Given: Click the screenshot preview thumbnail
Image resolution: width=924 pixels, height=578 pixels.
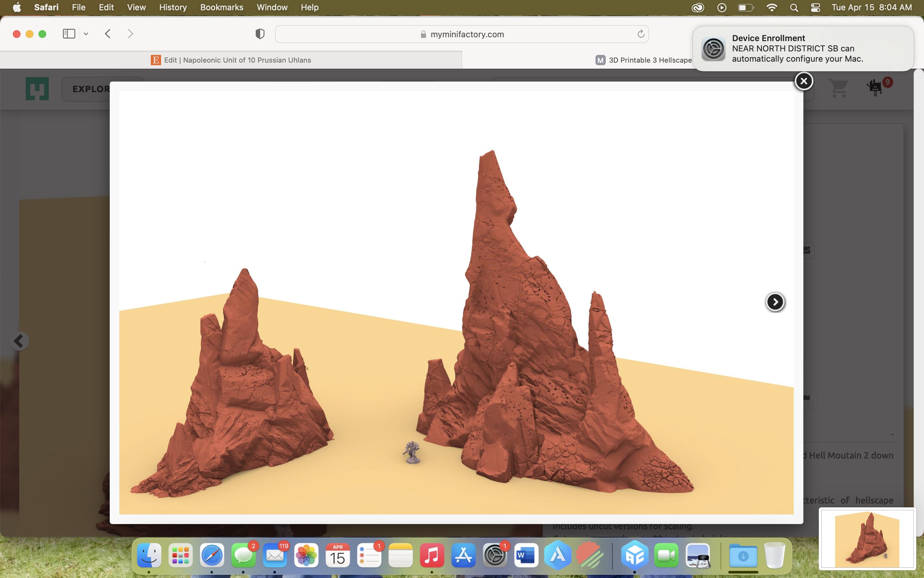Looking at the screenshot, I should click(867, 538).
